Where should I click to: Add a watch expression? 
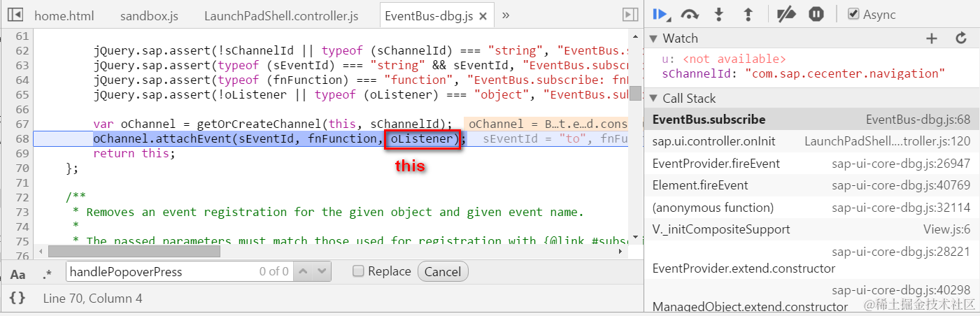[931, 38]
